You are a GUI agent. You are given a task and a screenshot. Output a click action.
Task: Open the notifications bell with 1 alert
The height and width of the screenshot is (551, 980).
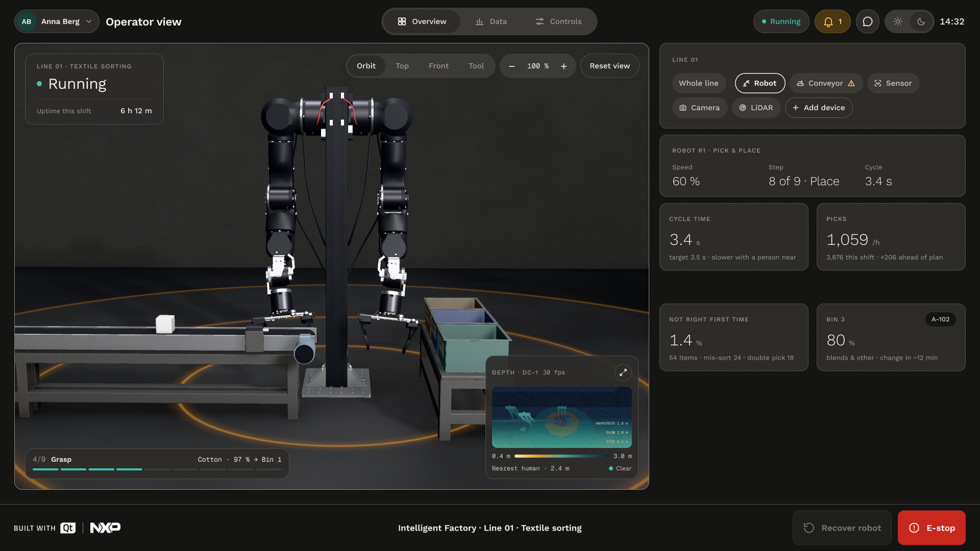(832, 21)
